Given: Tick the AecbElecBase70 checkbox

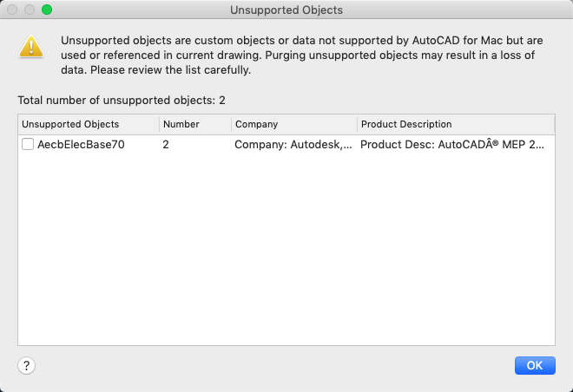Looking at the screenshot, I should (x=28, y=145).
